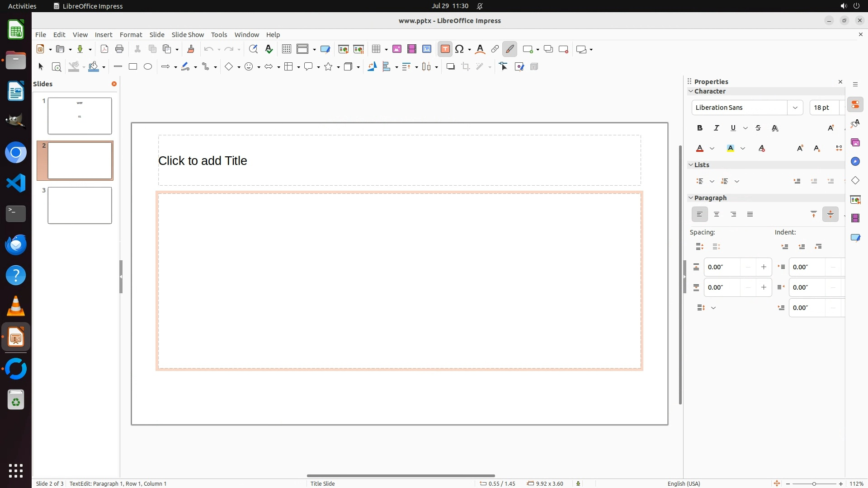This screenshot has height=488, width=868.
Task: Toggle Bold in the Character panel
Action: pos(700,128)
